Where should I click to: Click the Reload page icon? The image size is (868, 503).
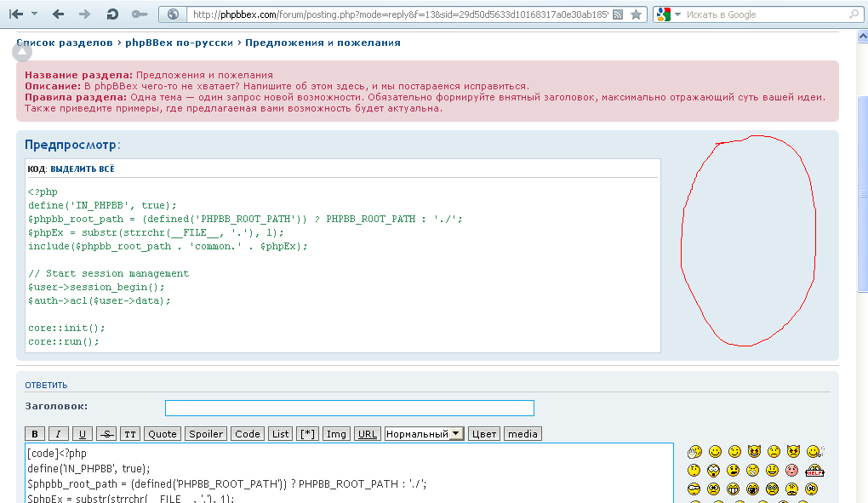[x=112, y=14]
